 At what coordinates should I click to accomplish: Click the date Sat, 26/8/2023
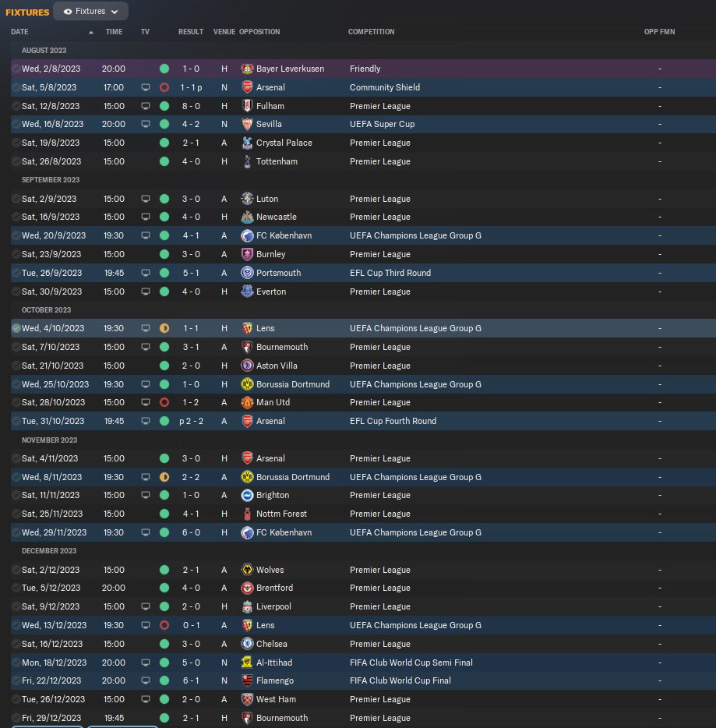(x=51, y=161)
